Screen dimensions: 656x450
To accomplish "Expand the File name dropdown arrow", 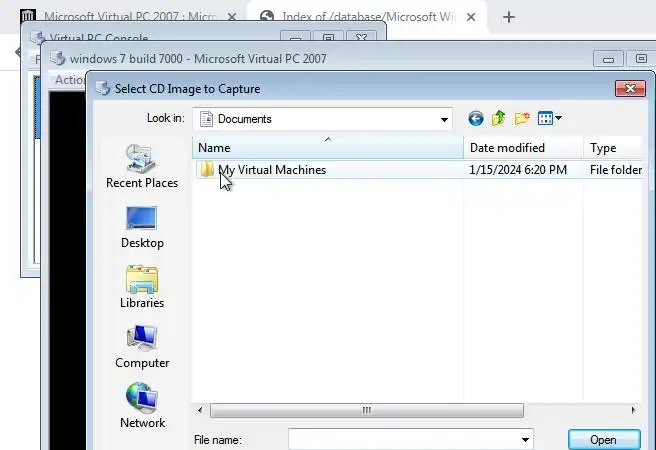I will [x=525, y=440].
